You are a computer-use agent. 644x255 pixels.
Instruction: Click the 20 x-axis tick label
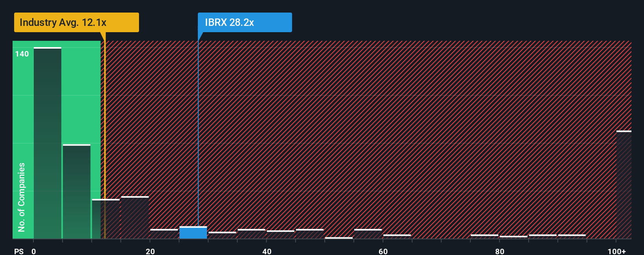pos(150,251)
